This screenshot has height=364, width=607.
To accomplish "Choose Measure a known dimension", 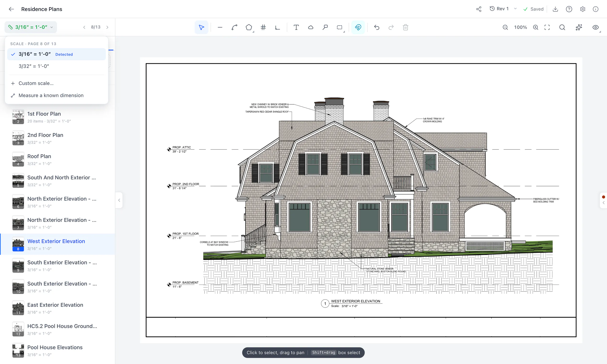I will click(56, 95).
